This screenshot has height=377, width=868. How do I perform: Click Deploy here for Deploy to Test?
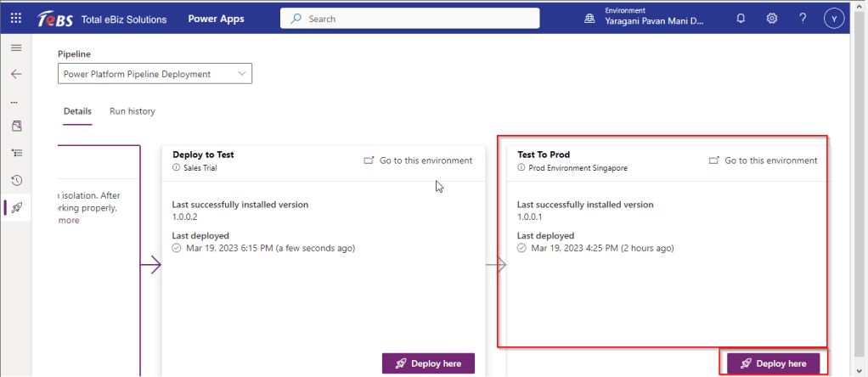point(428,363)
